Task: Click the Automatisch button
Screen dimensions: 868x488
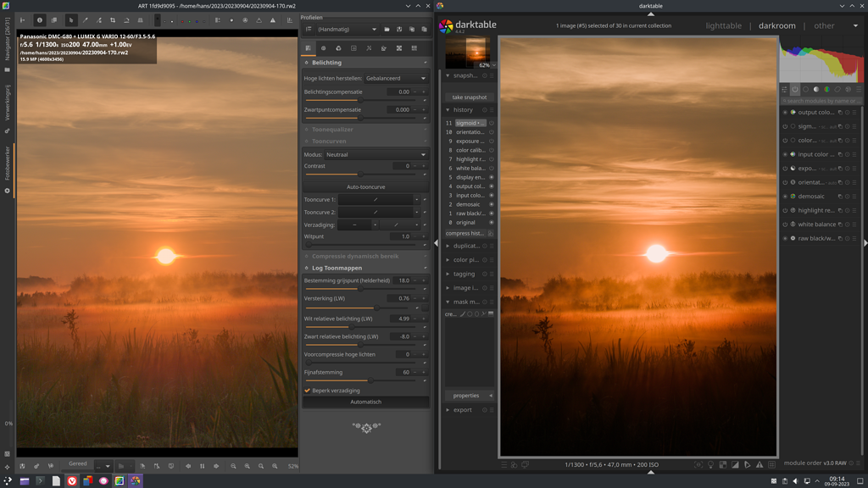Action: (365, 402)
